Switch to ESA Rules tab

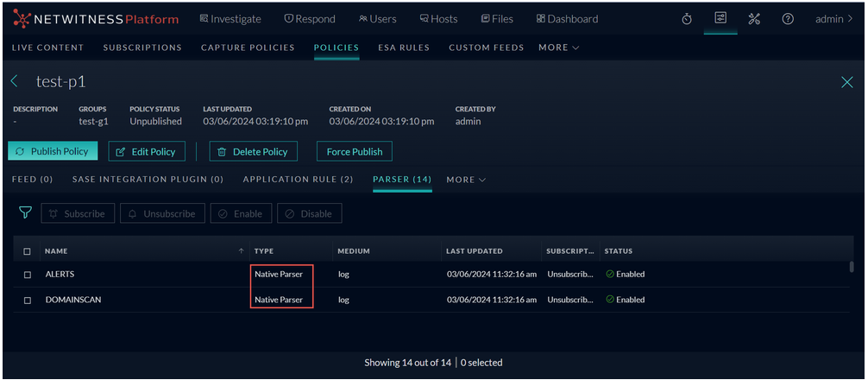tap(404, 47)
